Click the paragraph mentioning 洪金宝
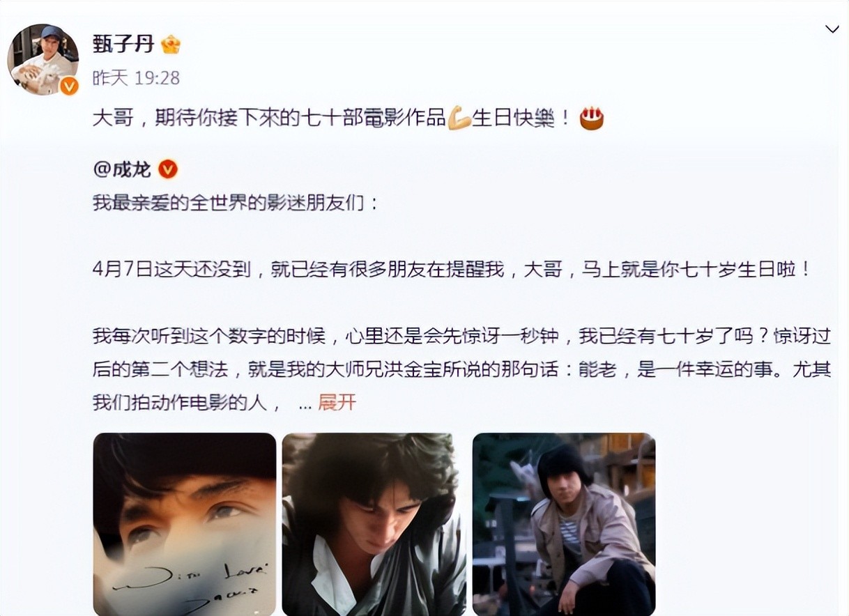This screenshot has height=616, width=849. (x=461, y=370)
